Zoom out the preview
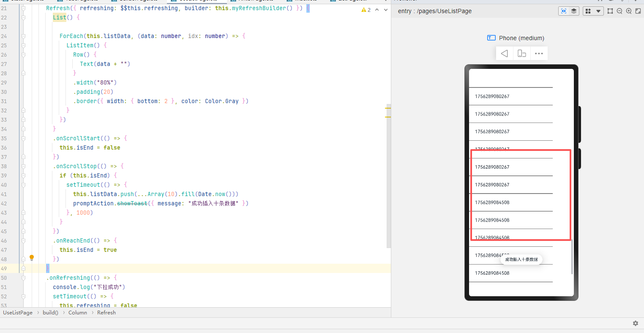The height and width of the screenshot is (333, 644). (619, 11)
